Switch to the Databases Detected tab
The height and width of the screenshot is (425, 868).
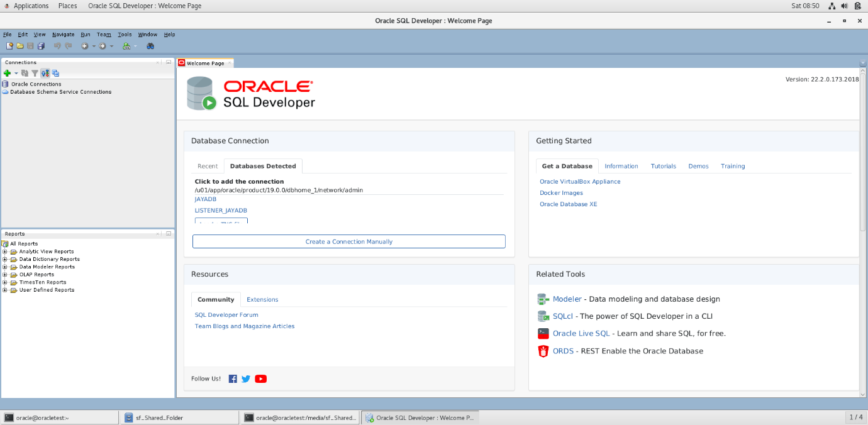(x=263, y=166)
